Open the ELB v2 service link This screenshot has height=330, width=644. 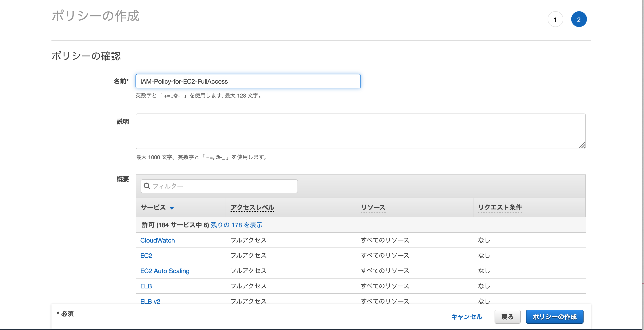tap(150, 301)
